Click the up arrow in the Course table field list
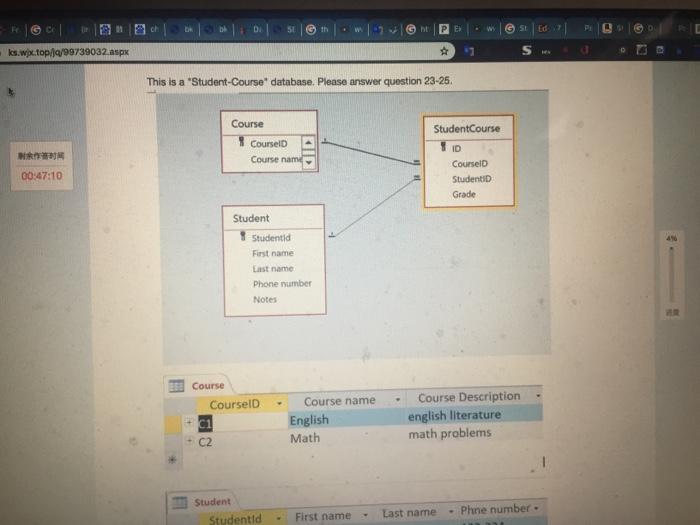The image size is (700, 525). click(x=308, y=143)
